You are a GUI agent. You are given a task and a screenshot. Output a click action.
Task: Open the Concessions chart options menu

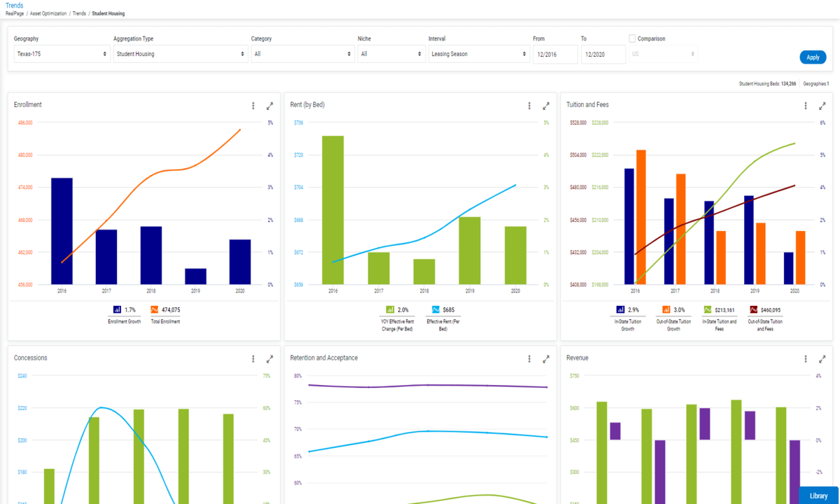click(253, 358)
